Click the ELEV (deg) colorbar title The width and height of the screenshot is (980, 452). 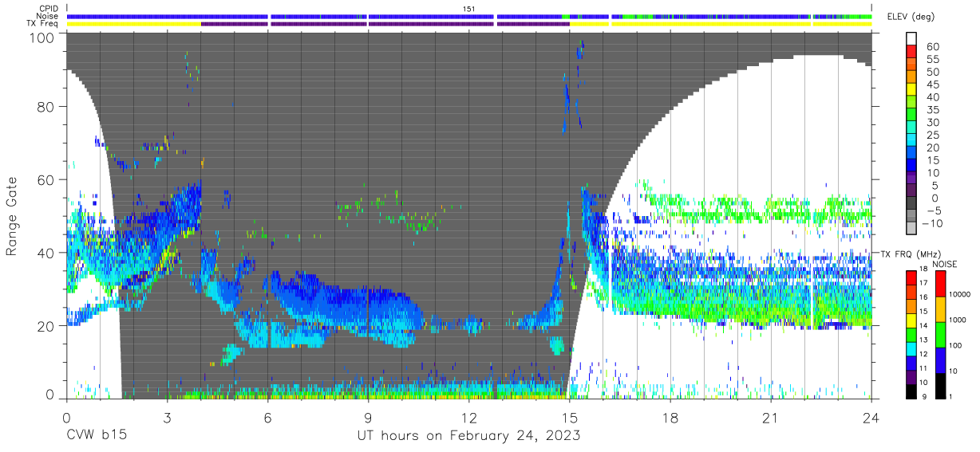coord(911,17)
